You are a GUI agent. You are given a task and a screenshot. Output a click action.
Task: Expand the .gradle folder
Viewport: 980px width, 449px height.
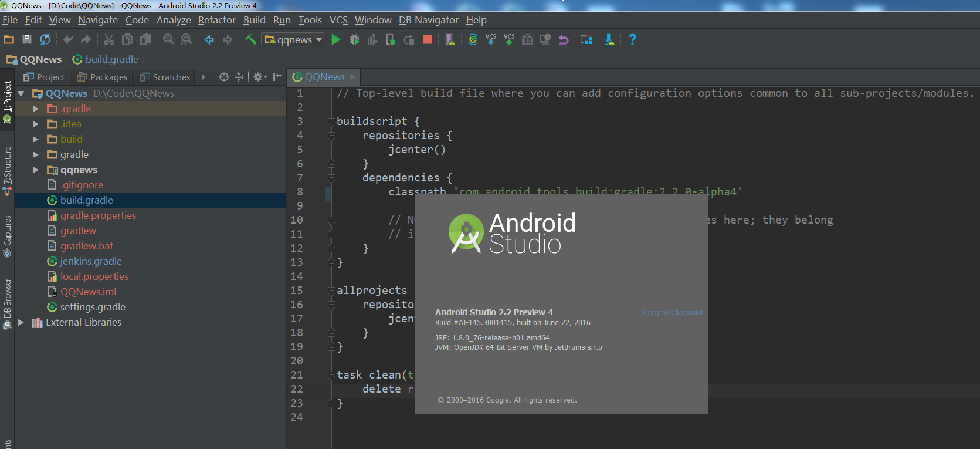click(x=36, y=109)
